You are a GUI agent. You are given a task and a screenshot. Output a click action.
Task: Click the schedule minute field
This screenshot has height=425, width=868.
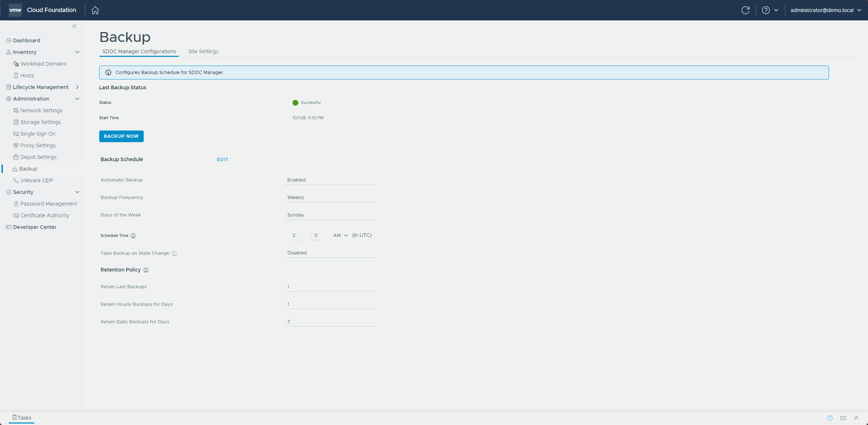click(317, 235)
